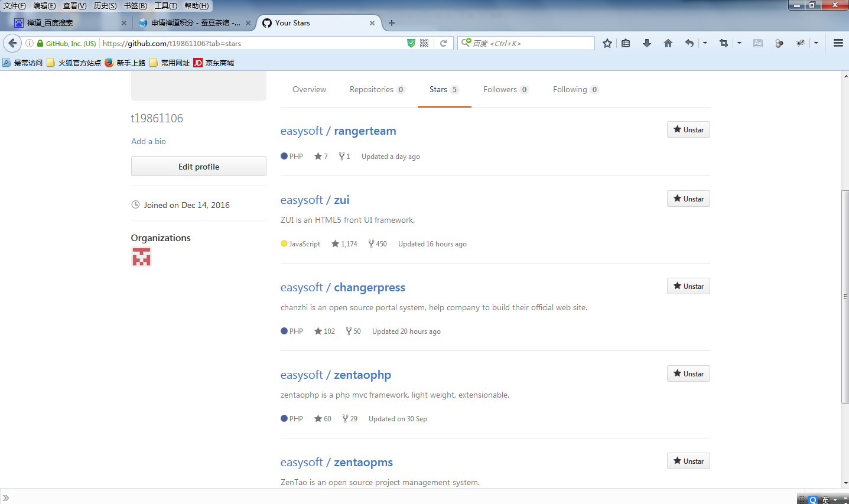Screen dimensions: 849x504
Task: Switch to the Overview profile tab
Action: 309,89
